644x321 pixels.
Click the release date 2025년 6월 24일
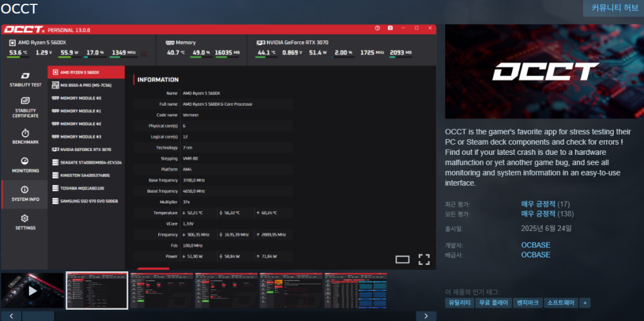547,228
